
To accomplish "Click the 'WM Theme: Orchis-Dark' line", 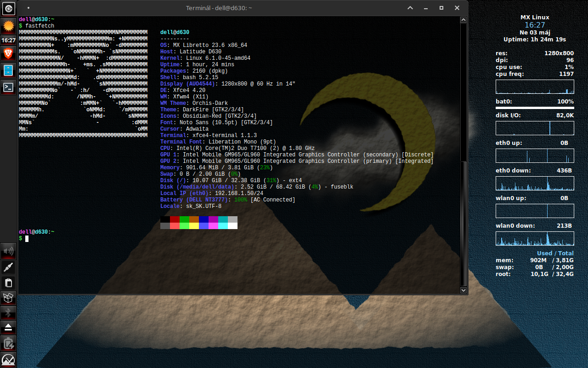I will 194,103.
